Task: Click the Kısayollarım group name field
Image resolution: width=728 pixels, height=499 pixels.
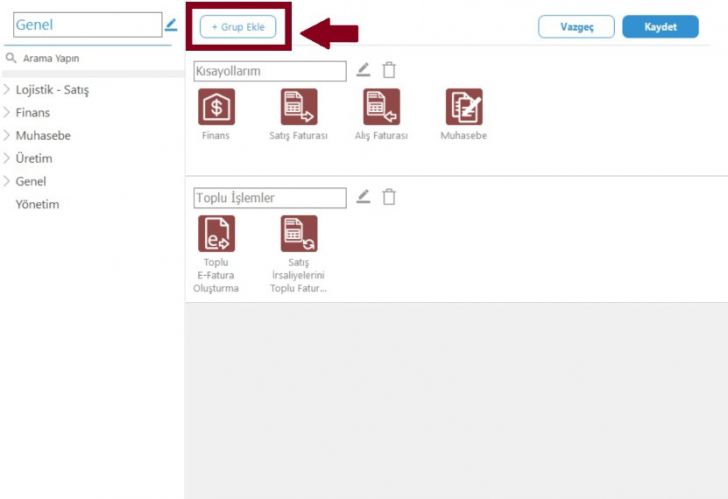Action: (x=270, y=71)
